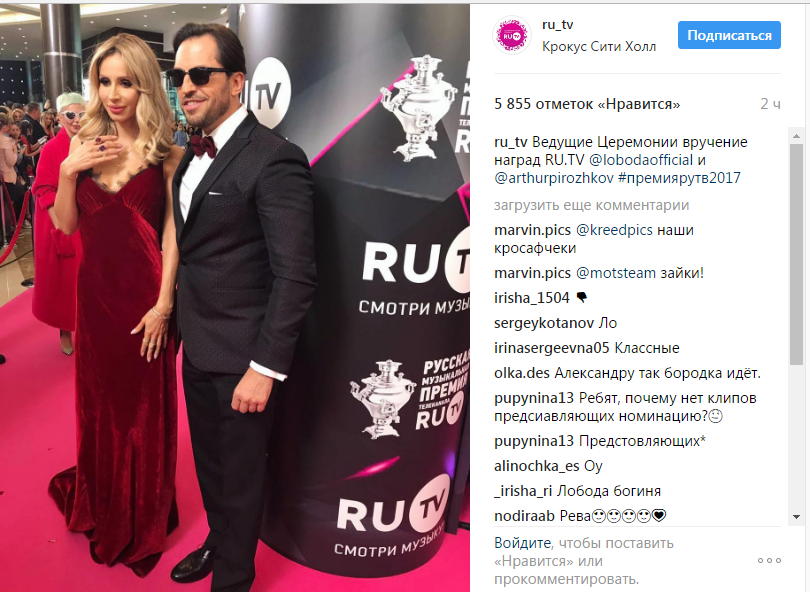Open the nodiraab commenter profile
The width and height of the screenshot is (810, 592).
pos(524,516)
